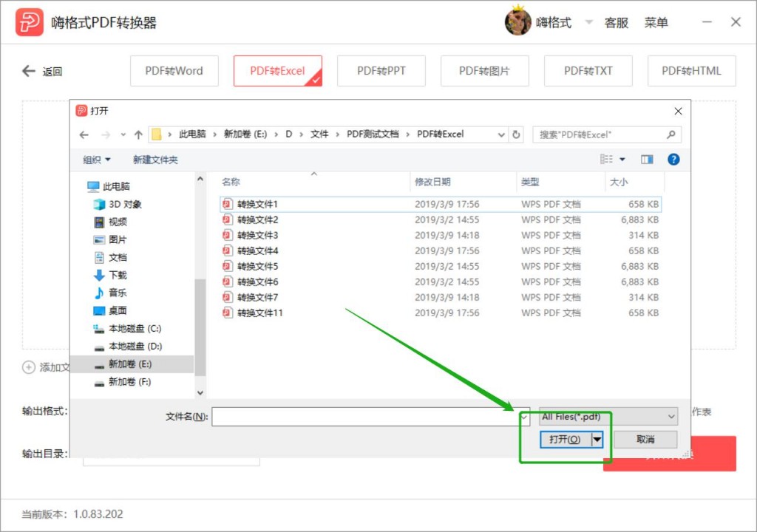Switch to PDF转图片 tab
This screenshot has width=757, height=532.
[x=484, y=71]
